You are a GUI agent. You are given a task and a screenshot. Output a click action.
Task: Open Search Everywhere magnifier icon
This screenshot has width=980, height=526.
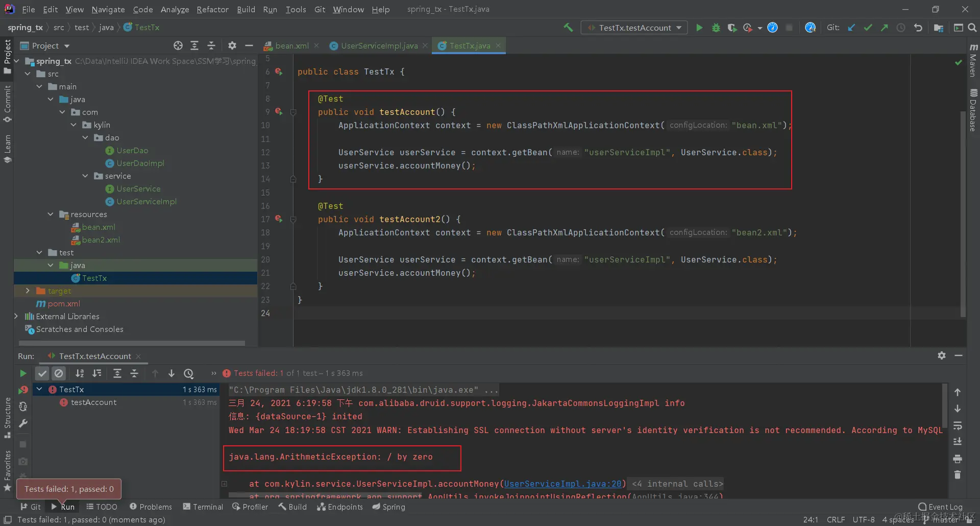click(x=972, y=28)
